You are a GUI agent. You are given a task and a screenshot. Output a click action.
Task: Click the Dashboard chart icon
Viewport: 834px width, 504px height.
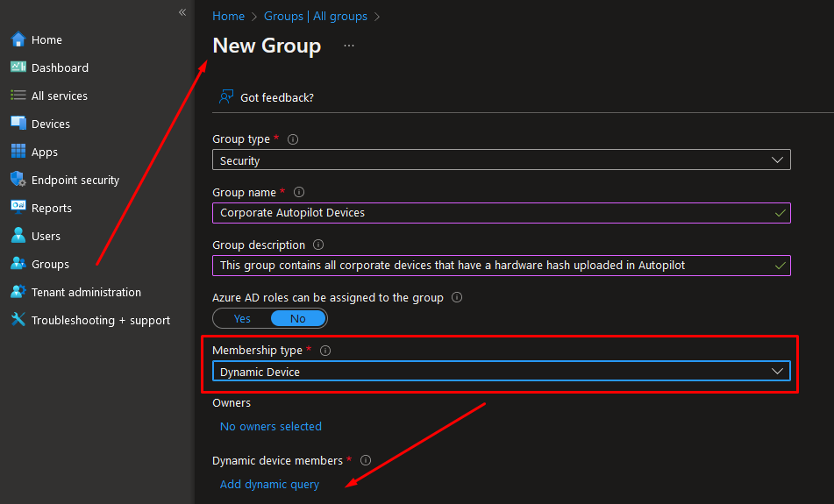tap(18, 67)
